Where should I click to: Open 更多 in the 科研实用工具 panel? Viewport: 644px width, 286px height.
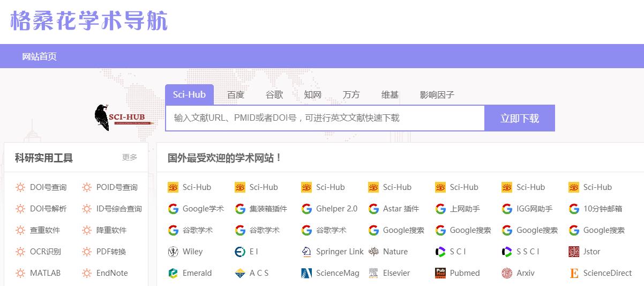coord(130,157)
